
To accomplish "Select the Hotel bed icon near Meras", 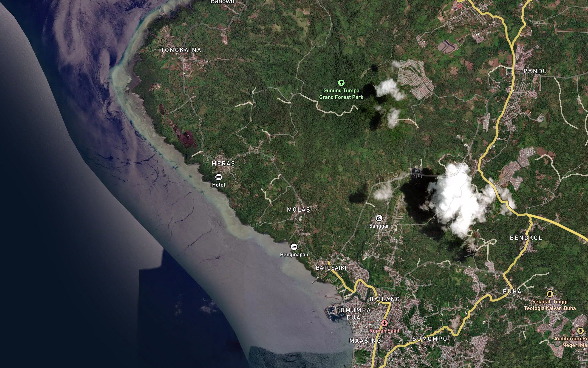I will (218, 177).
